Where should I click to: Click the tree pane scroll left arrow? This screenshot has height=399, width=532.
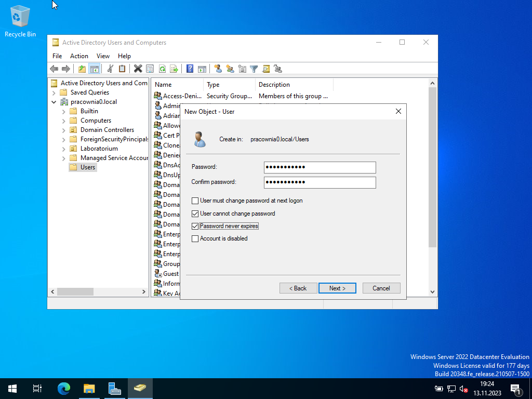click(x=52, y=292)
